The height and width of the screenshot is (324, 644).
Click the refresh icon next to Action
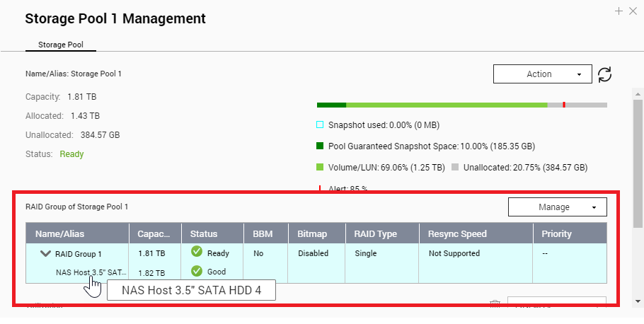point(604,74)
